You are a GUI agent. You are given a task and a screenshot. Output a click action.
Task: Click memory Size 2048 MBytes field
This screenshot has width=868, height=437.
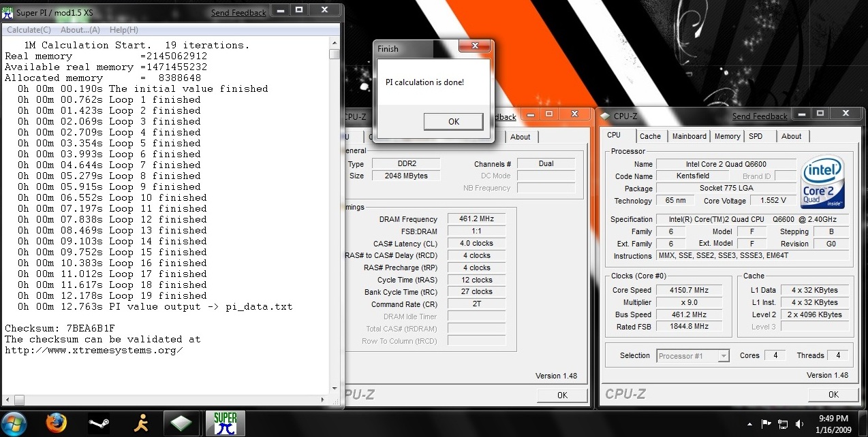(406, 176)
